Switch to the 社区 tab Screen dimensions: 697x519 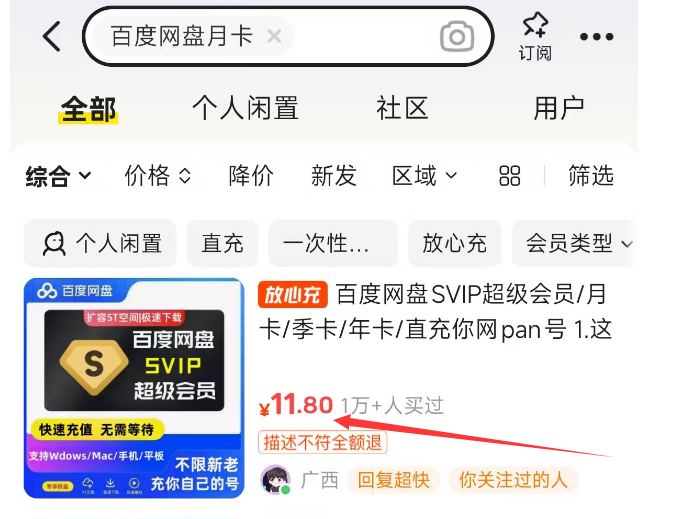(402, 108)
